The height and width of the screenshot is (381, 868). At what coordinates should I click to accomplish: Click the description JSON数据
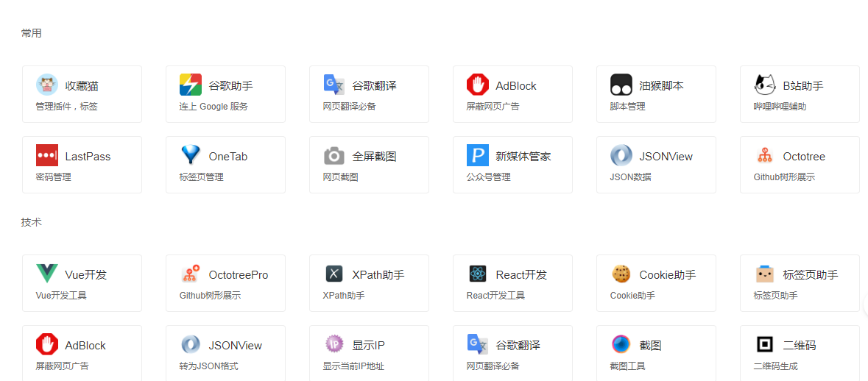point(630,177)
